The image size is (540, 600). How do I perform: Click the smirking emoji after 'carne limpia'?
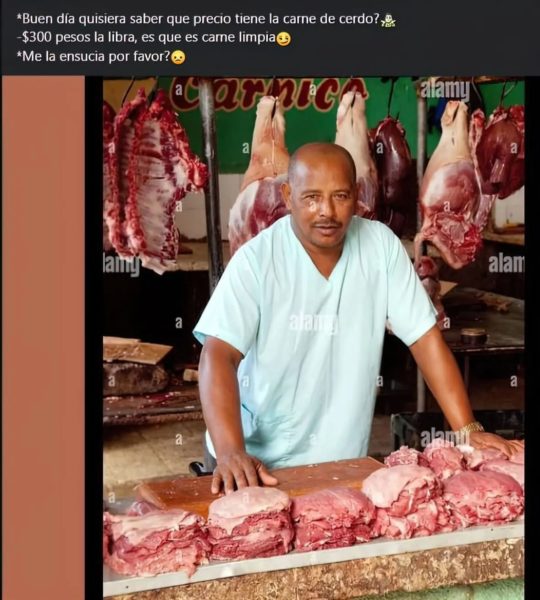click(283, 39)
